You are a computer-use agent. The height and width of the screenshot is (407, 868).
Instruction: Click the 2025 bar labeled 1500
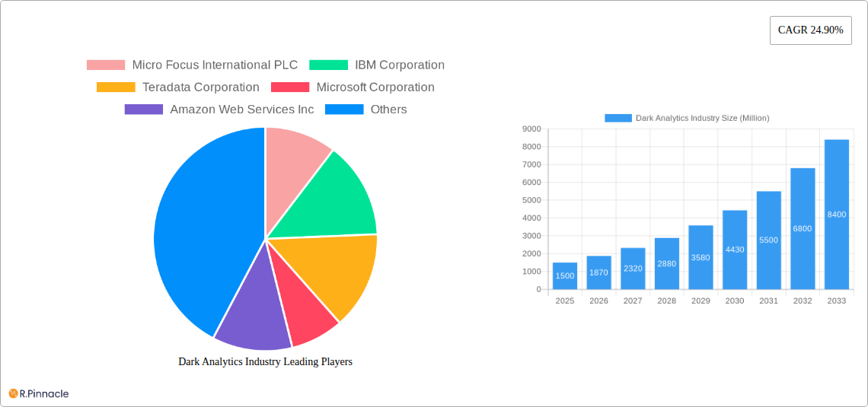(565, 276)
